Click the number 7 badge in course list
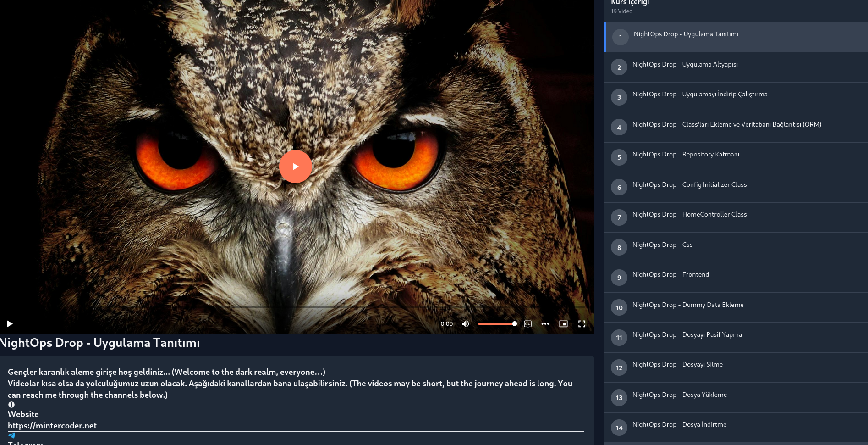This screenshot has width=868, height=445. point(619,217)
